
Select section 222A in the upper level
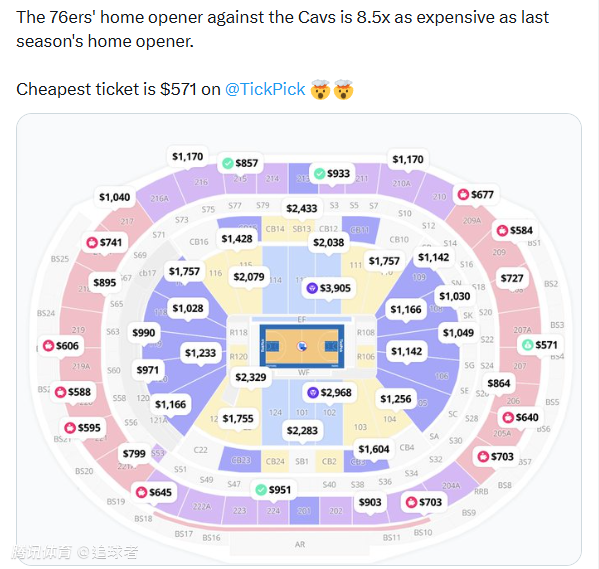[201, 507]
